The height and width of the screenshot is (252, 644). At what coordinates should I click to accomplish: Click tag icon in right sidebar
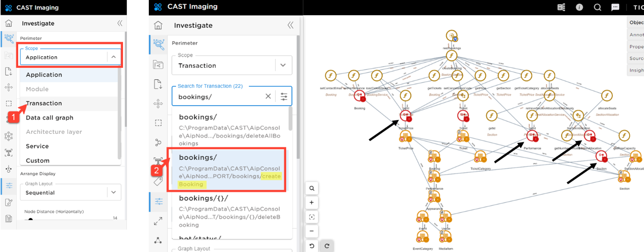click(158, 181)
